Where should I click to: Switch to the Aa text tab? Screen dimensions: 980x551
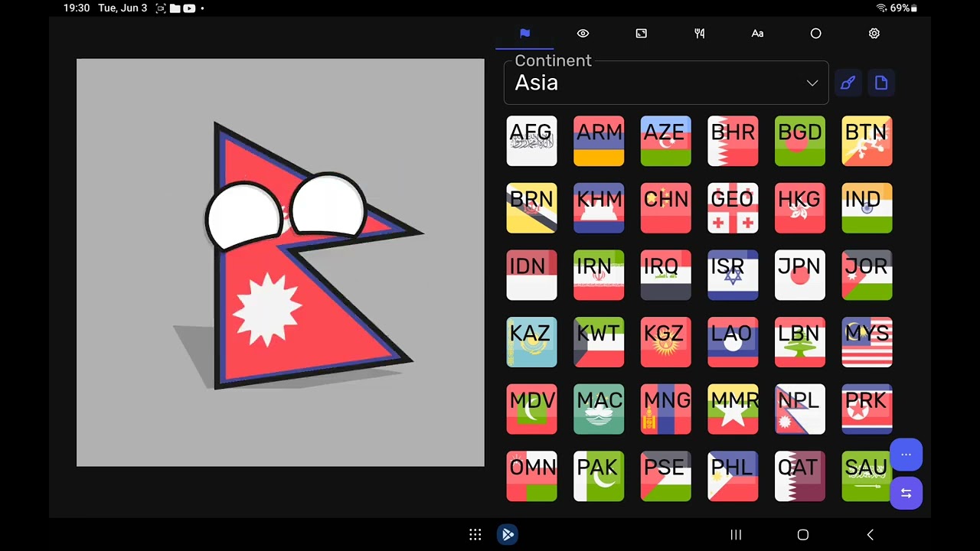pyautogui.click(x=757, y=34)
